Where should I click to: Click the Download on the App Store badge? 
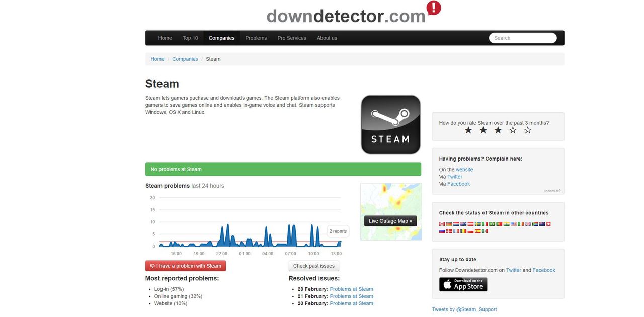point(463,284)
